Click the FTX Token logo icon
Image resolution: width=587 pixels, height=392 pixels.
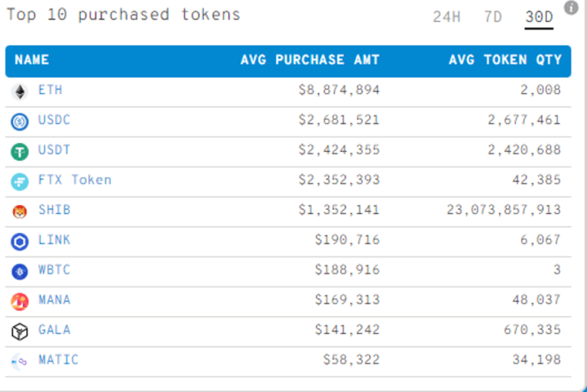tap(20, 181)
